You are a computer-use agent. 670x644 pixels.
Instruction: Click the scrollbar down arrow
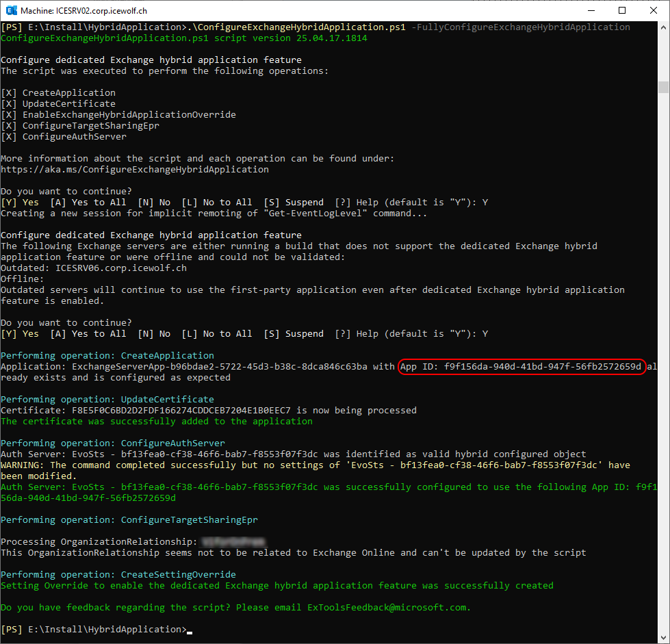[x=663, y=638]
